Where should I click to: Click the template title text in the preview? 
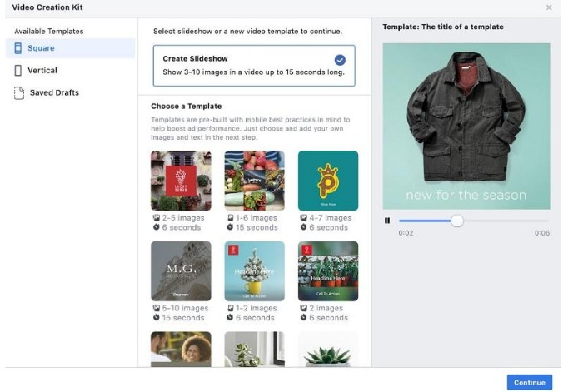(x=443, y=27)
